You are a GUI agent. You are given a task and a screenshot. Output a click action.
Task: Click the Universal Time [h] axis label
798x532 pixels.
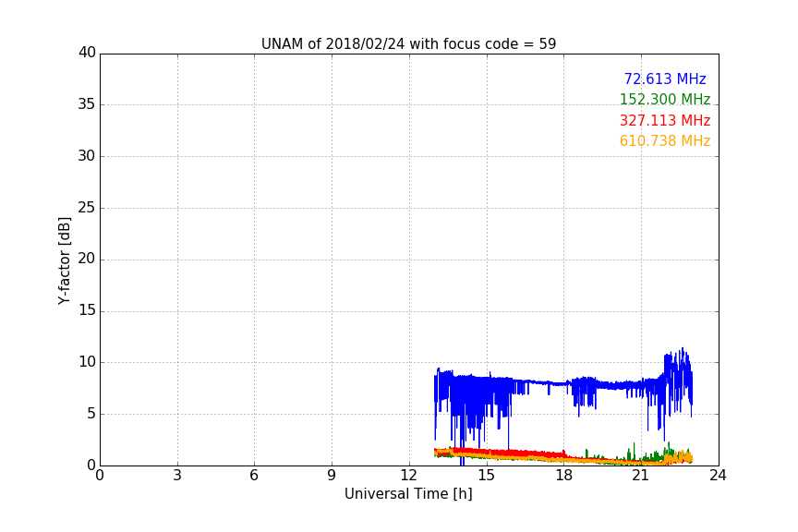pos(408,494)
